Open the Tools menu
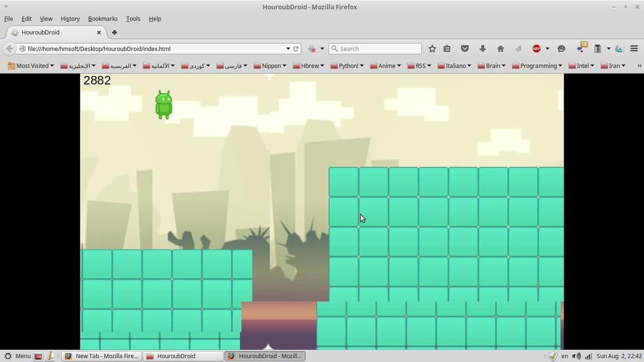644x362 pixels. (133, 19)
